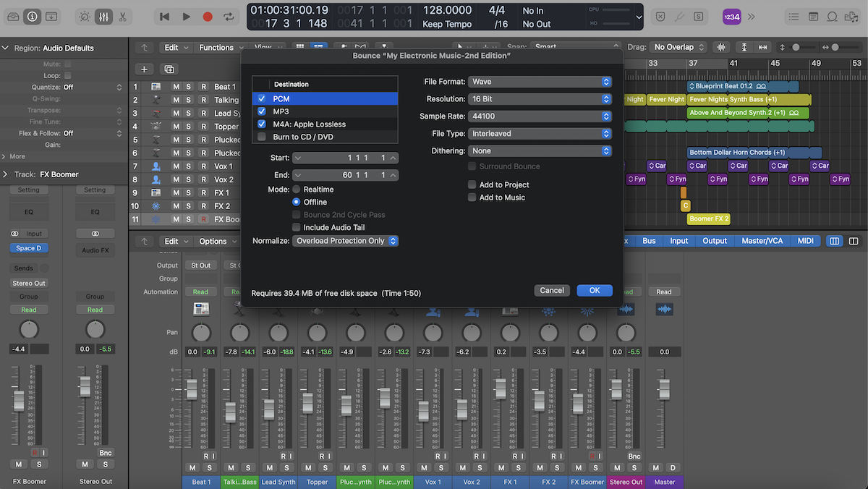Open the Scissors editors button
Image resolution: width=868 pixels, height=489 pixels.
coord(122,16)
